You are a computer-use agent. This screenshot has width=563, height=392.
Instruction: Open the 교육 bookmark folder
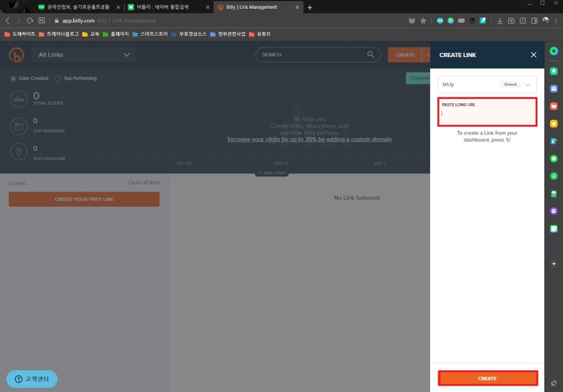tap(91, 34)
